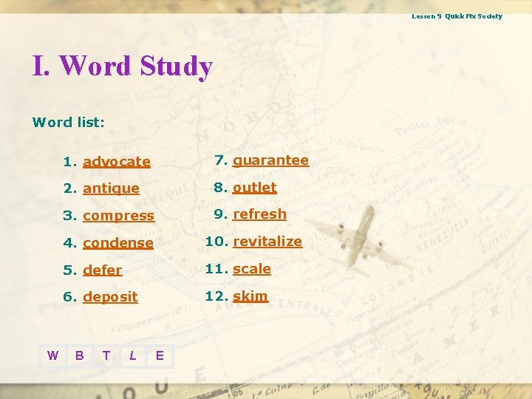Image resolution: width=532 pixels, height=399 pixels.
Task: Select the "Word list:" label
Action: 69,122
